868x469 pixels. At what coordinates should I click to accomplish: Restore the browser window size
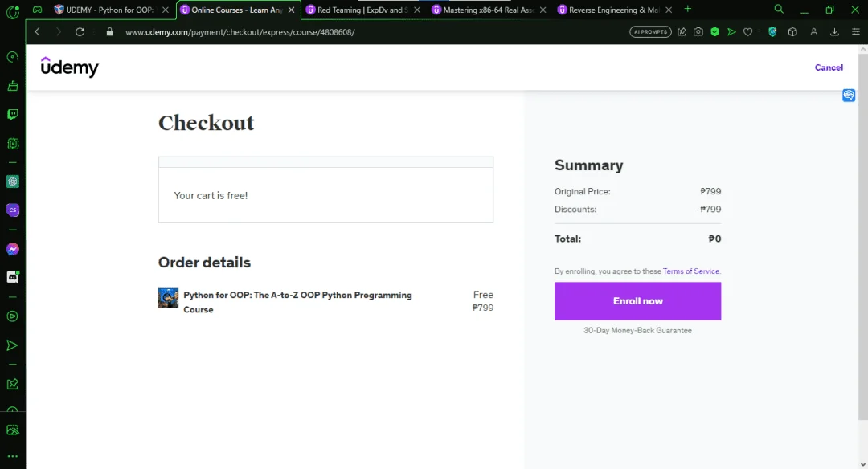click(x=829, y=10)
